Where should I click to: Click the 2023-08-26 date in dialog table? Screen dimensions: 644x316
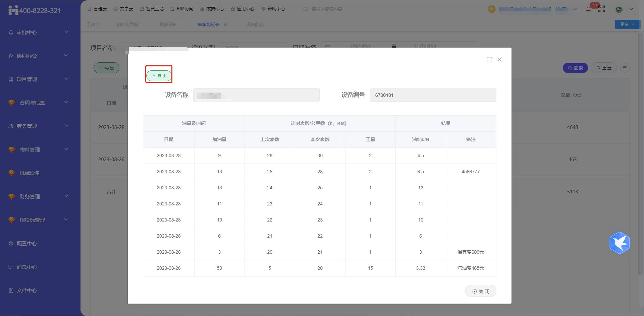tap(169, 268)
